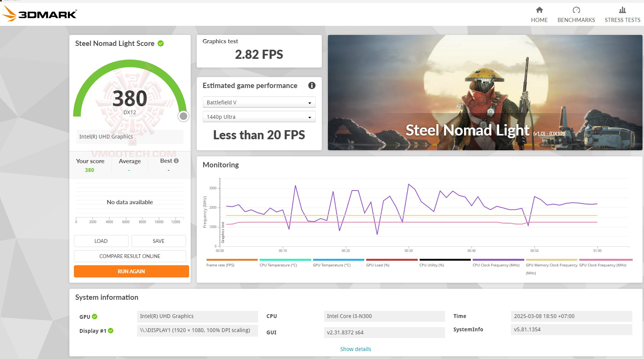The width and height of the screenshot is (644, 359).
Task: Open the 1440p Ultra resolution dropdown
Action: [259, 117]
